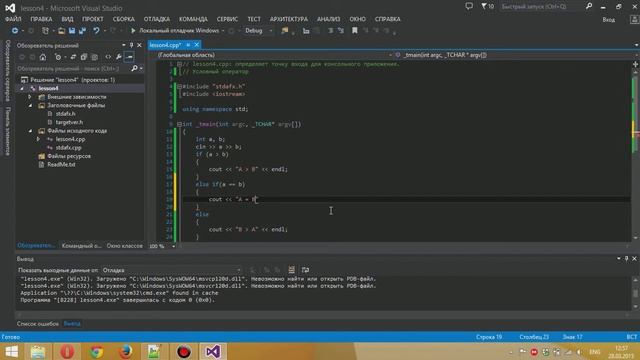Collapse the Файлы исходного кода folder
The image size is (640, 360).
tap(30, 131)
